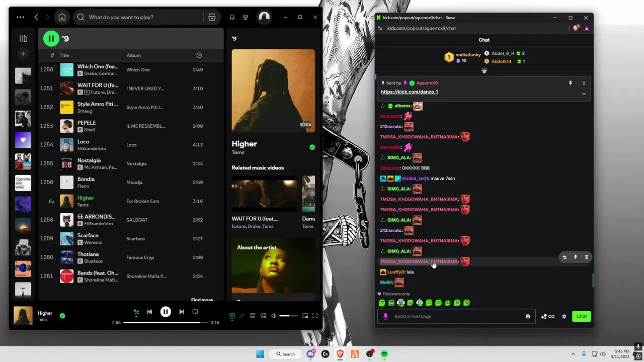Click the username LuuffyD in chat
644x362 pixels.
[x=396, y=272]
